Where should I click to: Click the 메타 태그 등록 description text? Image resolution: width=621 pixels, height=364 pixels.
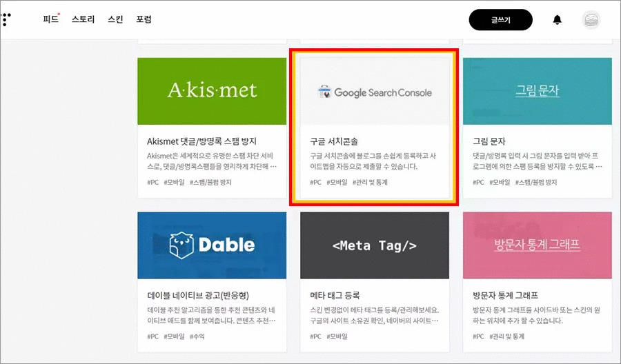click(x=374, y=315)
